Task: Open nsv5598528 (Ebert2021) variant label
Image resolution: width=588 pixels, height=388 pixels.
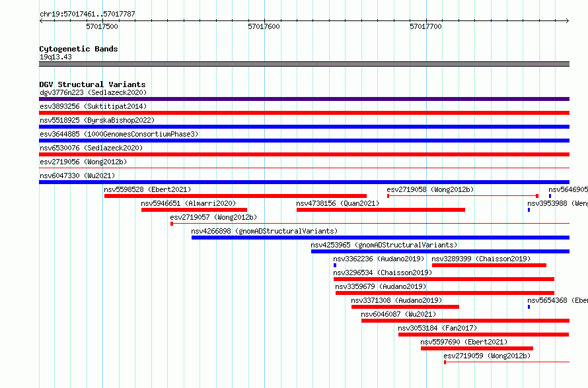Action: click(147, 189)
